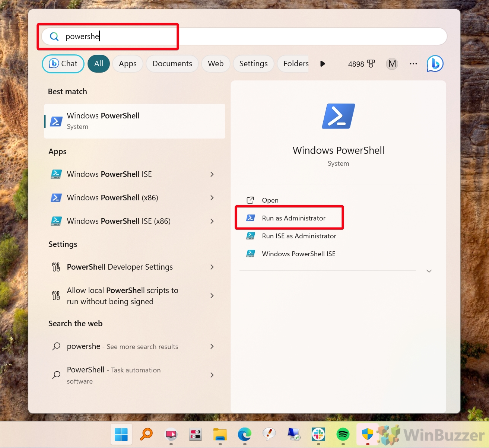Open Windows Security from the taskbar
The height and width of the screenshot is (448, 489).
(367, 434)
